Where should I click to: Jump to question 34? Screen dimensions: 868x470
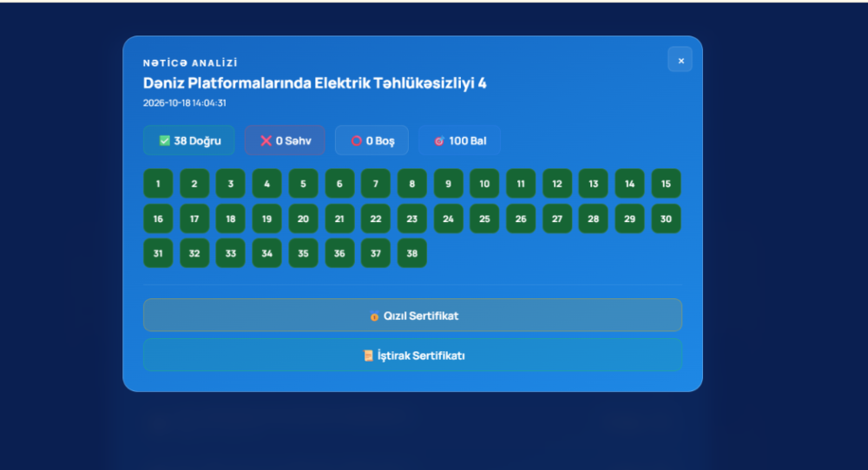(266, 253)
